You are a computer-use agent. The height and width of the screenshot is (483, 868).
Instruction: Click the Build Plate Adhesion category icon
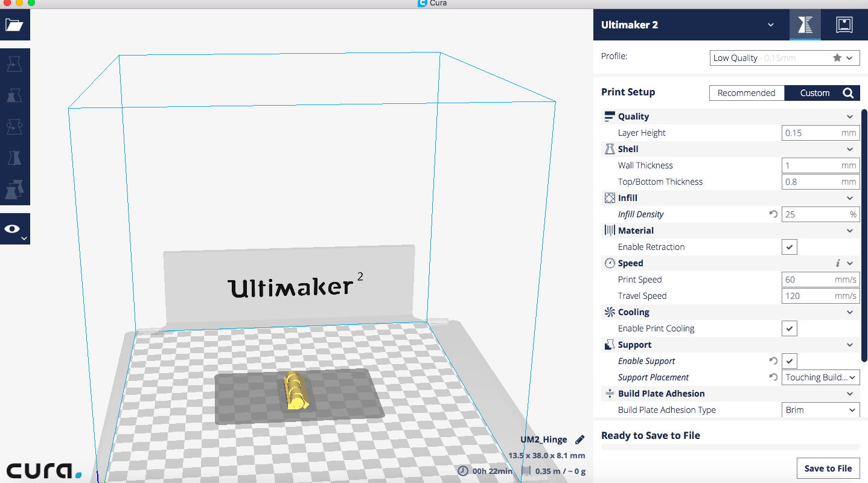609,394
